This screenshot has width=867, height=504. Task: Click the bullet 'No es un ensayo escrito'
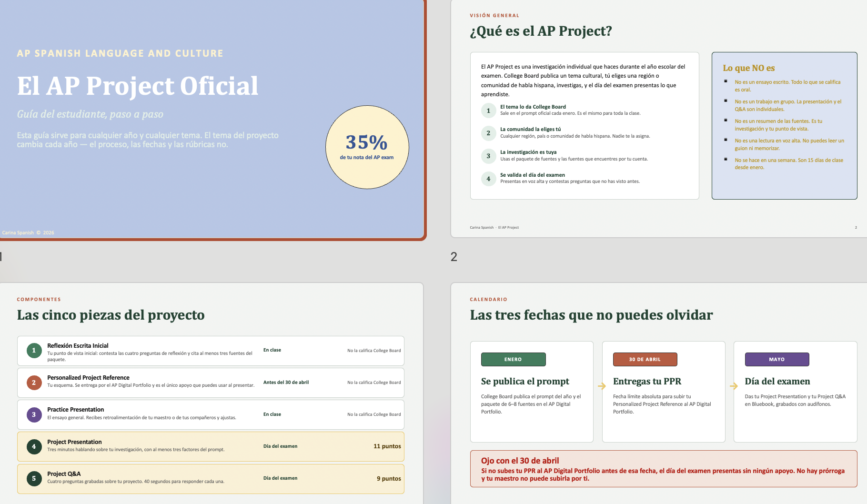click(x=788, y=86)
